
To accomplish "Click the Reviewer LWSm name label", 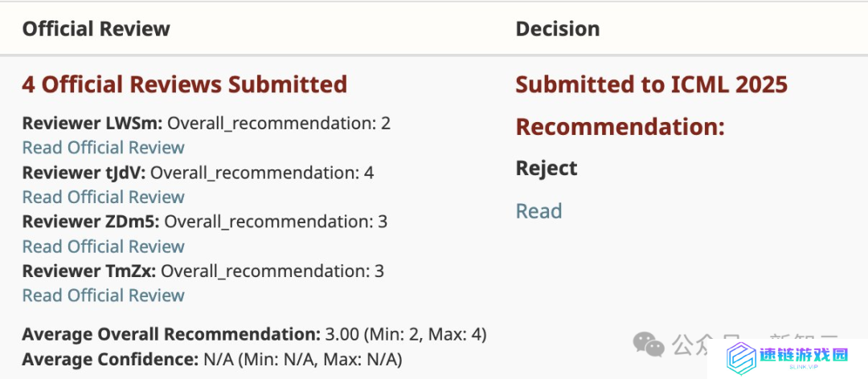I will 92,124.
